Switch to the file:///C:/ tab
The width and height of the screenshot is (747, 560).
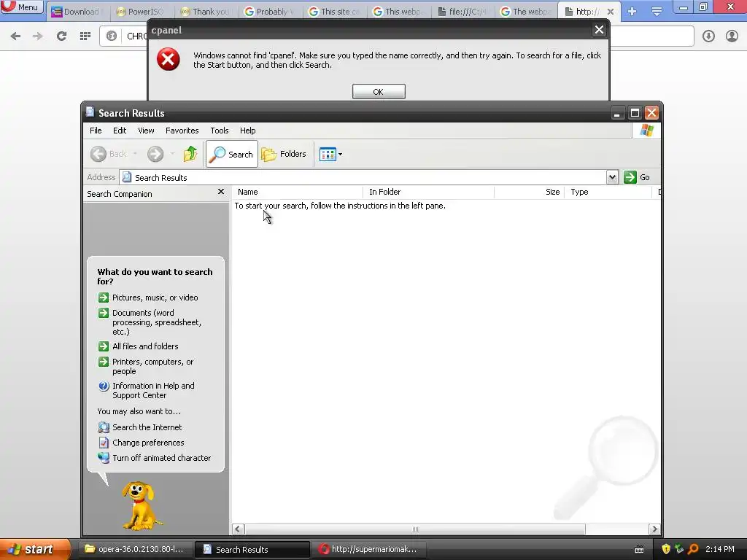(462, 12)
